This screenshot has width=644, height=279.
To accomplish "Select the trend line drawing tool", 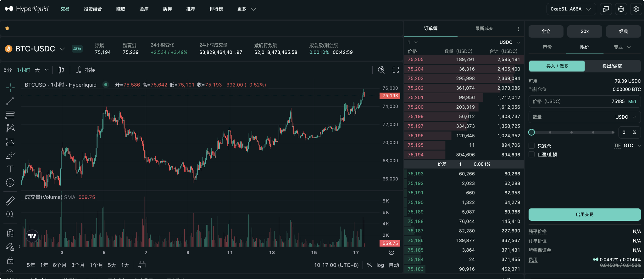I will [10, 101].
